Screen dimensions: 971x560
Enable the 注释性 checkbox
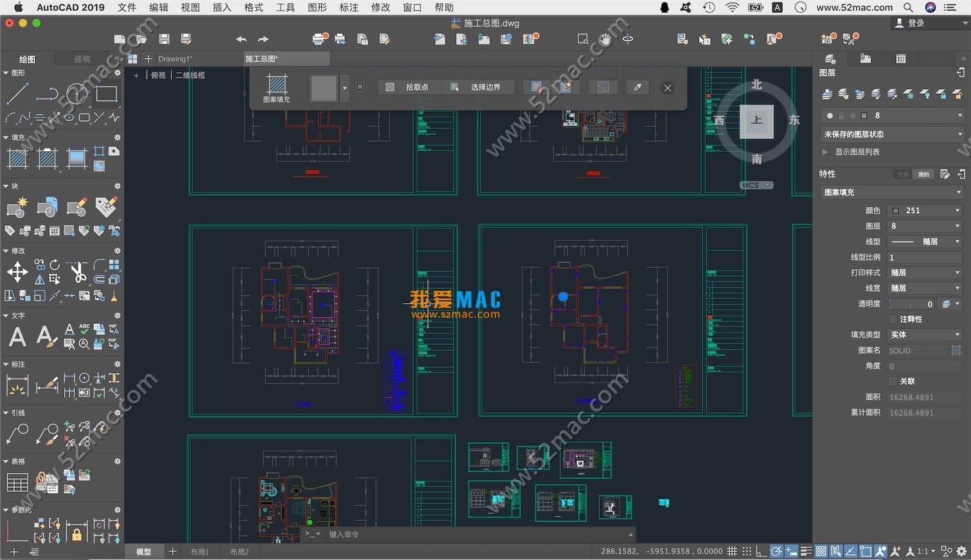(893, 319)
